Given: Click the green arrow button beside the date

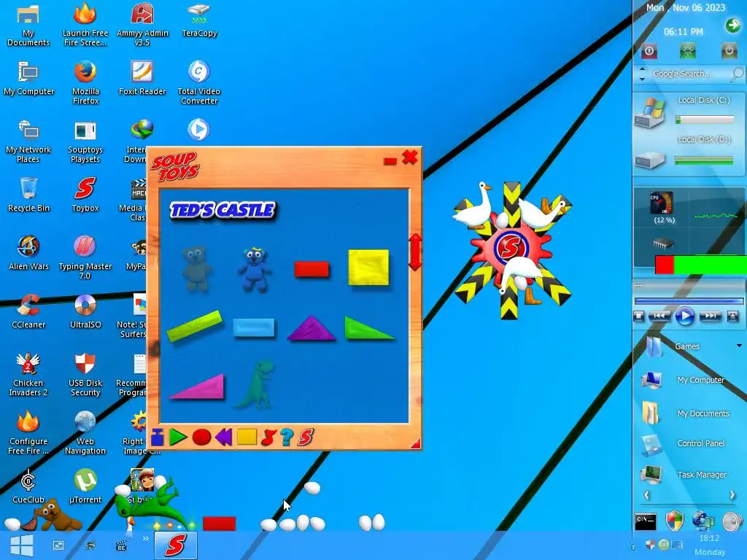Looking at the screenshot, I should coord(732,26).
